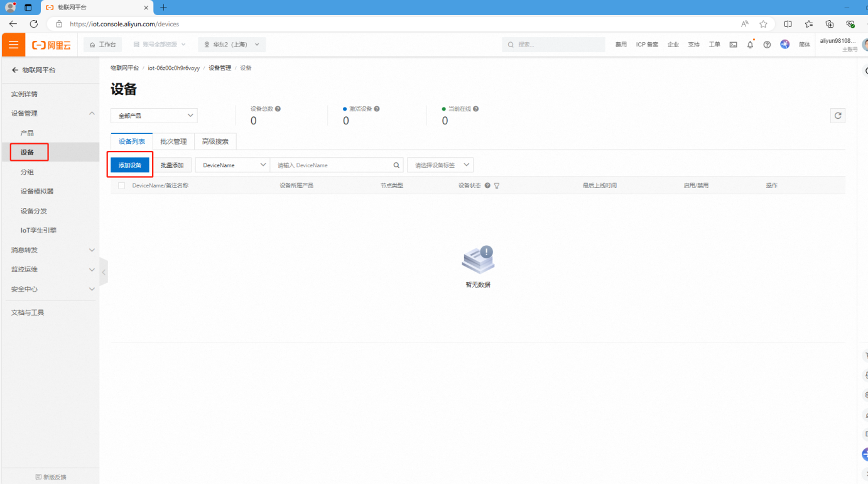
Task: Click the search magnifier in DeviceName field
Action: coord(396,165)
